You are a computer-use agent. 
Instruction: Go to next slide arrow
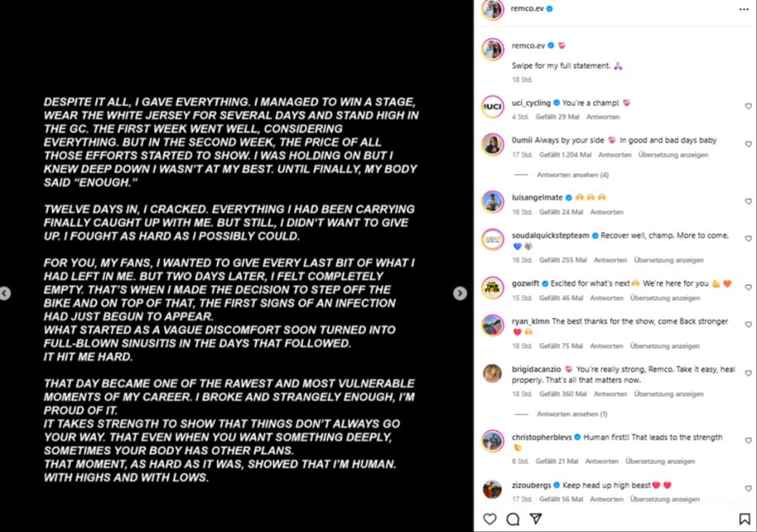tap(460, 293)
